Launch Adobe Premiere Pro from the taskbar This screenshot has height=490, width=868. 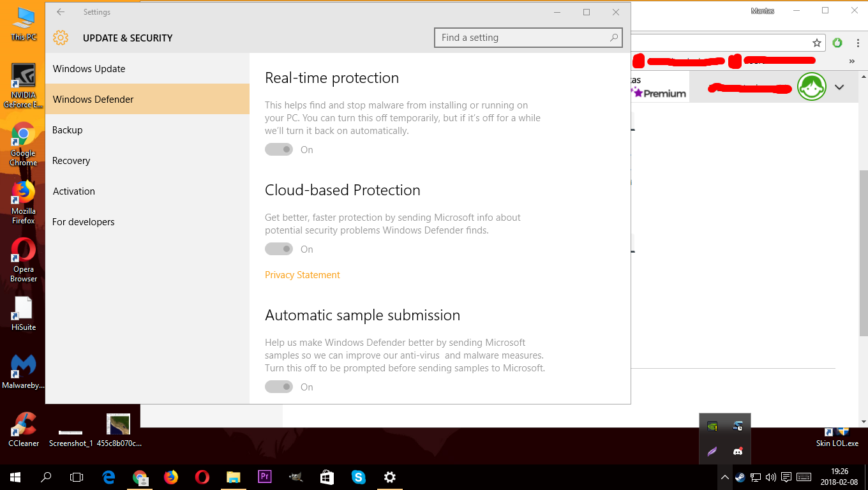(264, 477)
